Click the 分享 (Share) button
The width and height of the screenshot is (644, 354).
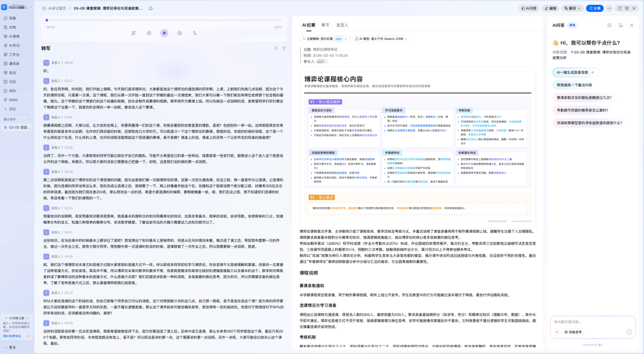(x=593, y=8)
